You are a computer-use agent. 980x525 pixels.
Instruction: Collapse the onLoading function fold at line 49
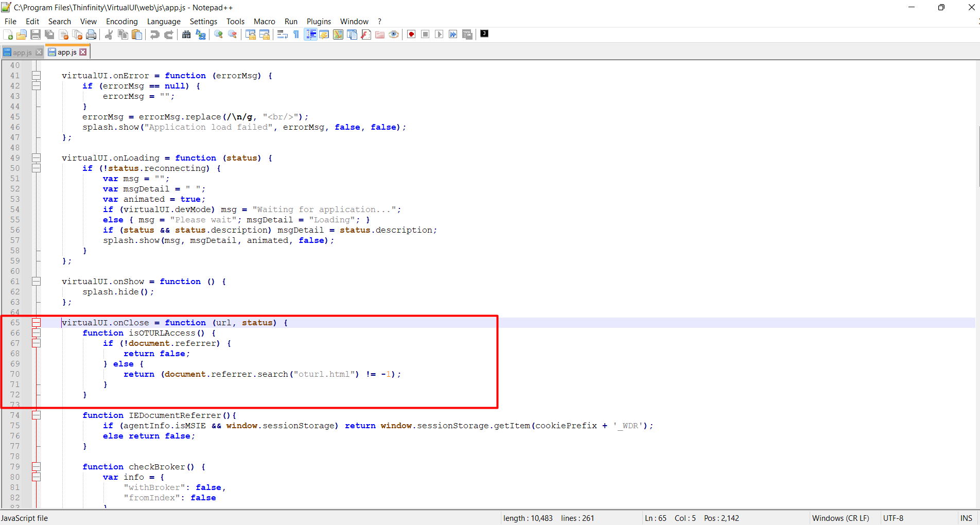[37, 158]
